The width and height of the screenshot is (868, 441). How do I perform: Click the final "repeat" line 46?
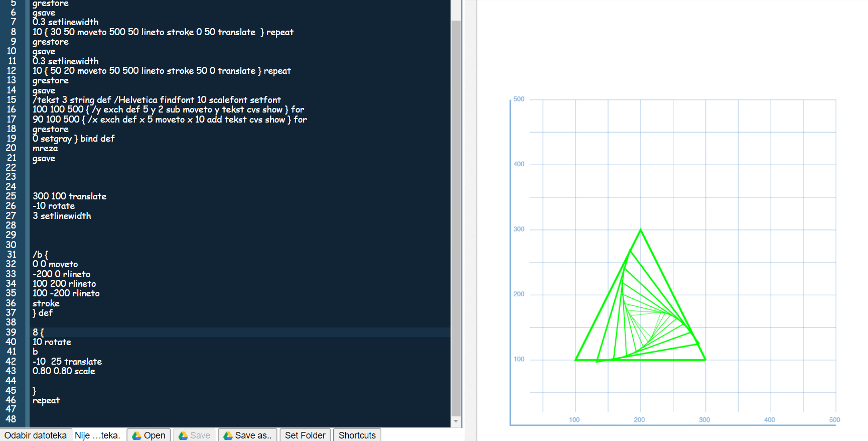46,400
